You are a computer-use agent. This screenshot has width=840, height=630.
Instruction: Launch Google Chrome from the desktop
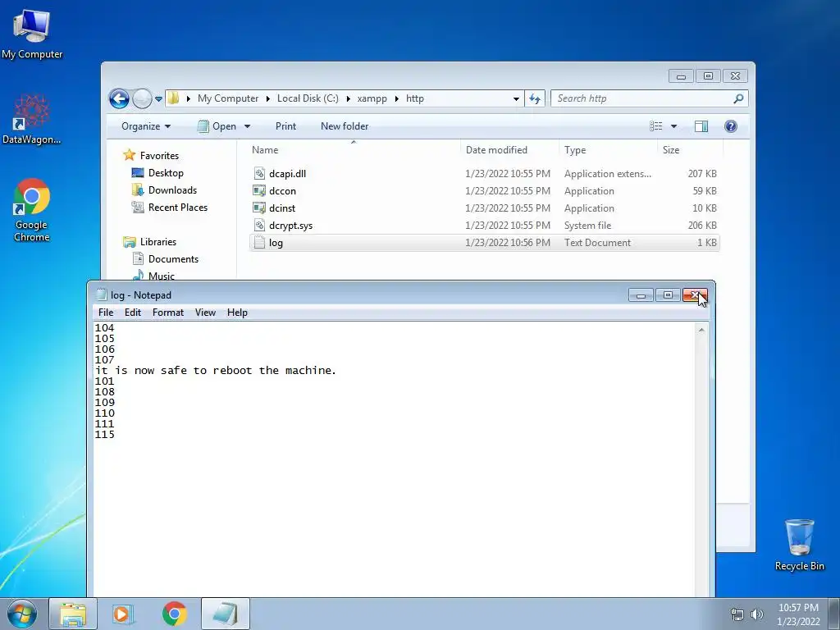[32, 209]
